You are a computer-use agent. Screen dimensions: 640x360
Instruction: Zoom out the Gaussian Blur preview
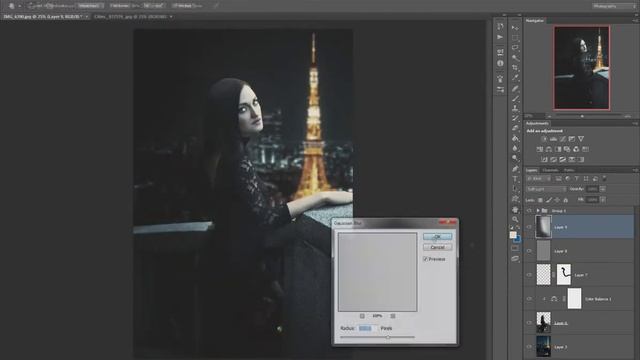362,316
